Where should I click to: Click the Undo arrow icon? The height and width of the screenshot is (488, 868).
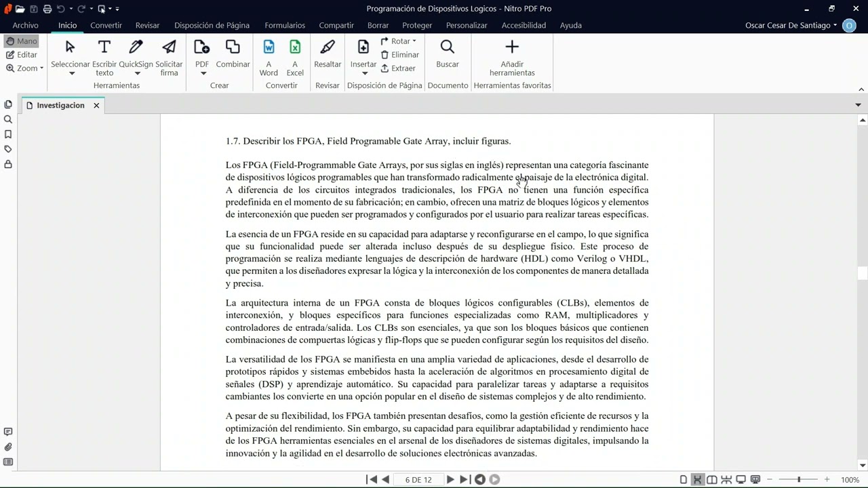coord(60,9)
